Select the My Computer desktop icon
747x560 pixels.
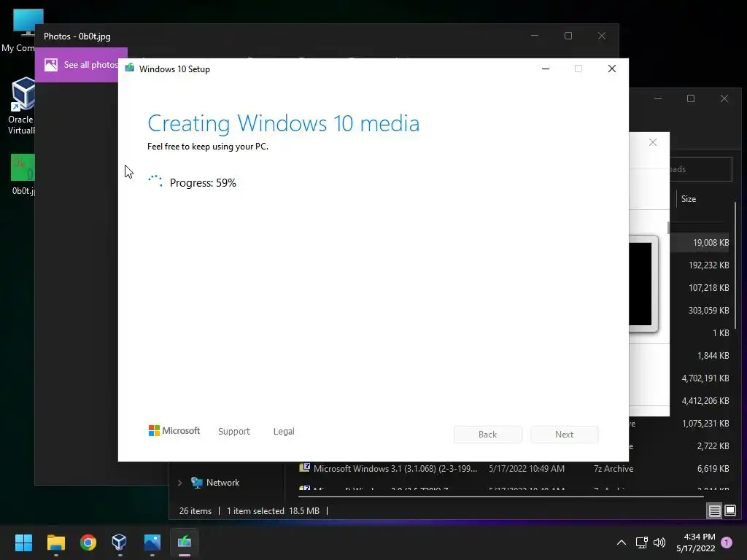click(x=21, y=31)
